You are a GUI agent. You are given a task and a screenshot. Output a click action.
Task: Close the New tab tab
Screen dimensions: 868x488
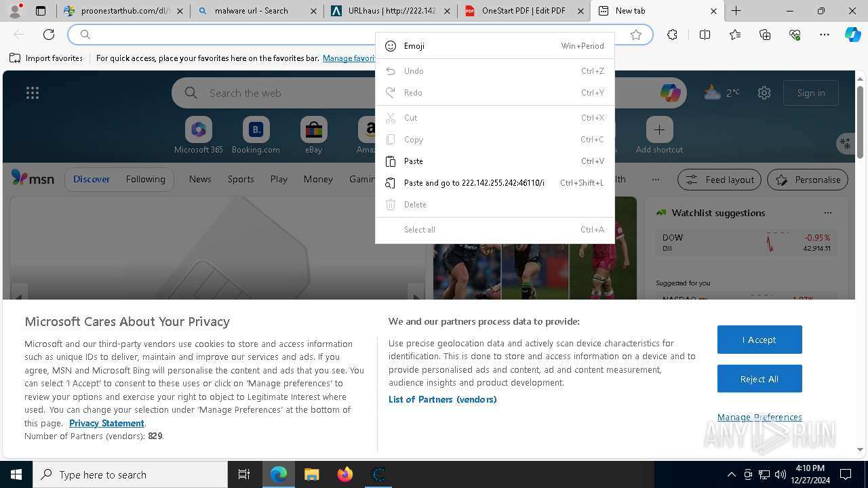pyautogui.click(x=713, y=11)
